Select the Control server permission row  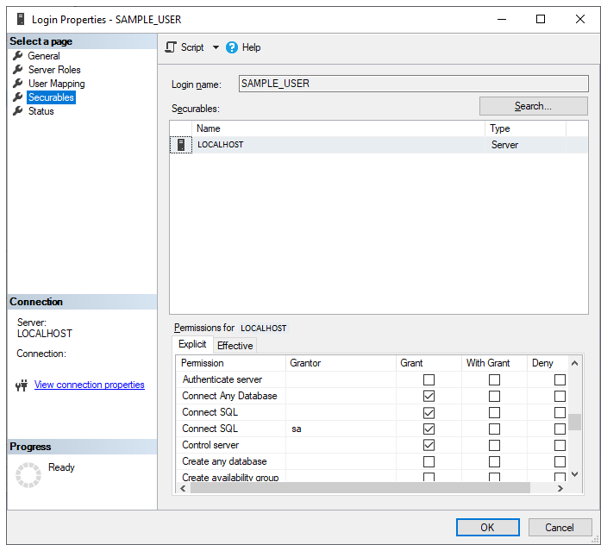click(x=372, y=445)
